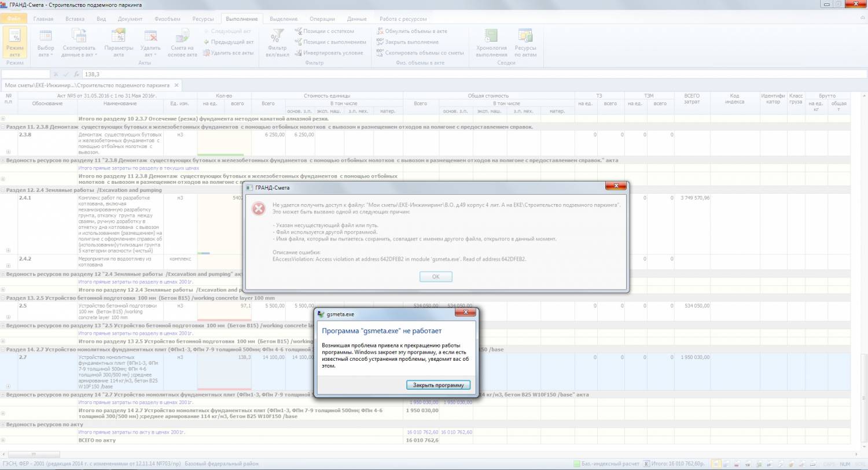Screen dimensions: 868x470
Task: Click "Закрыть выполнение" in the ribbon
Action: click(x=407, y=42)
